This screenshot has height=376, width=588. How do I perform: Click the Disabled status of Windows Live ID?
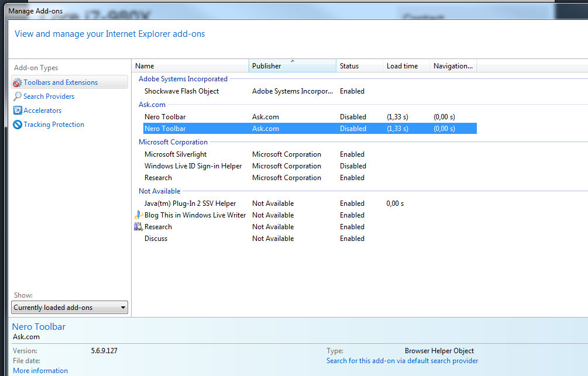coord(353,166)
